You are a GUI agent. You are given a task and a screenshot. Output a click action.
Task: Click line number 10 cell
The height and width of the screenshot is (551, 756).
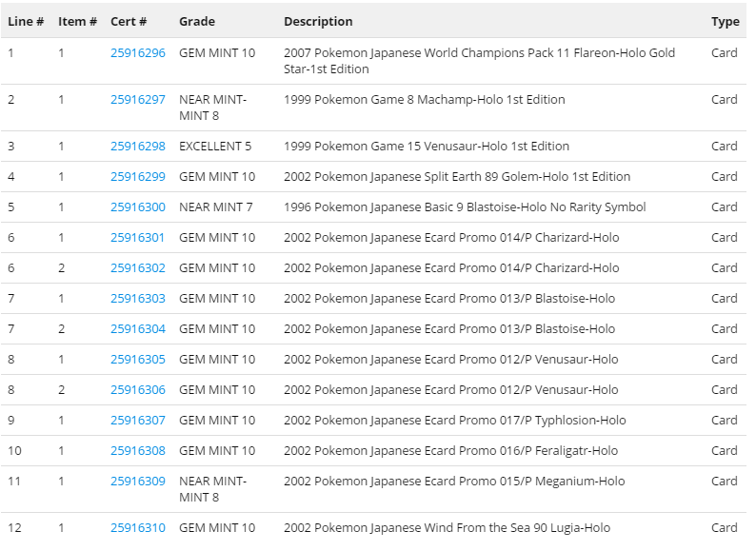[x=14, y=451]
